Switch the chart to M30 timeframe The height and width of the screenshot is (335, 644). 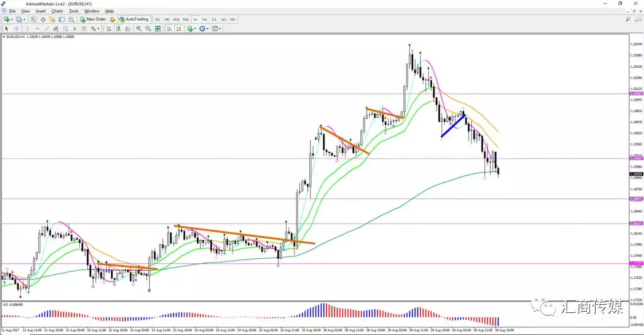(186, 20)
